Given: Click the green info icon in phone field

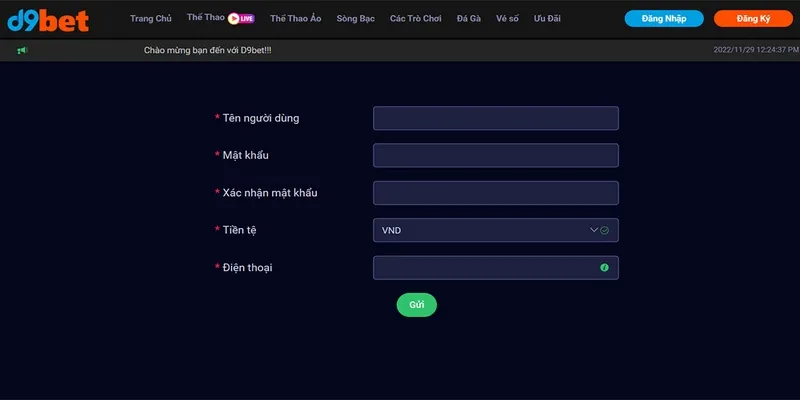Looking at the screenshot, I should 604,268.
